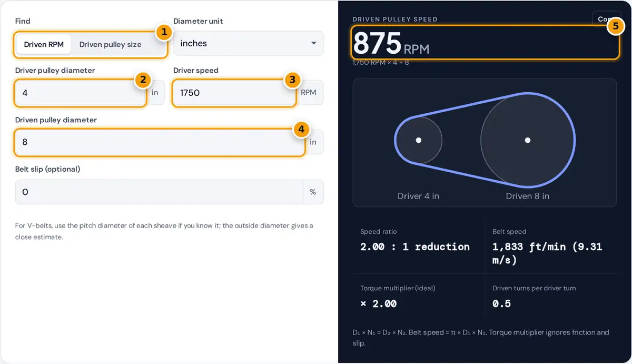Click the Driven 8 in label
This screenshot has width=632, height=364.
[527, 196]
